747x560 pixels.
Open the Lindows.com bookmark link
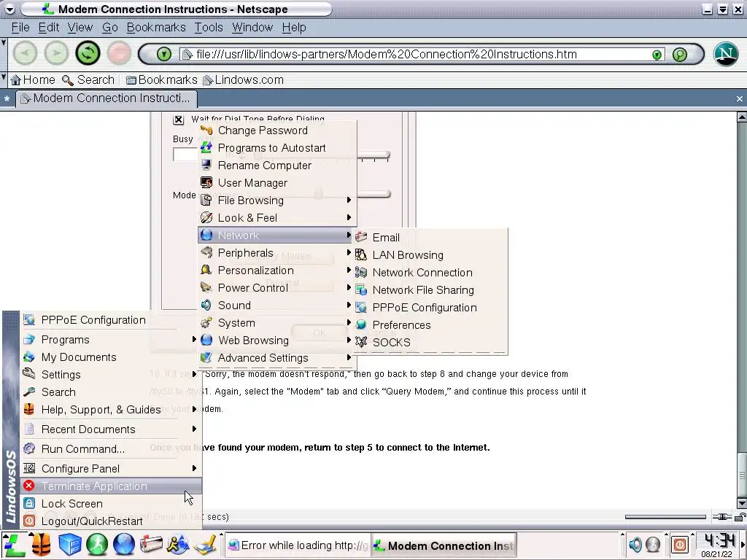(243, 80)
